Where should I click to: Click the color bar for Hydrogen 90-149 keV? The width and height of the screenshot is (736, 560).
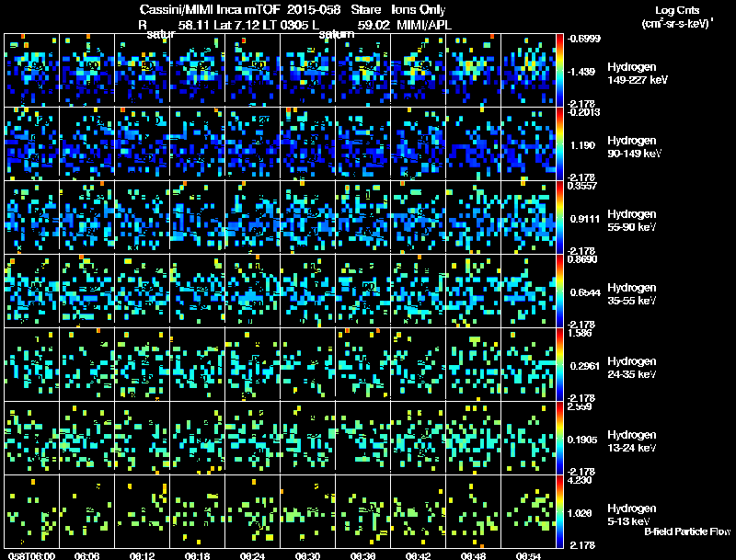(561, 143)
